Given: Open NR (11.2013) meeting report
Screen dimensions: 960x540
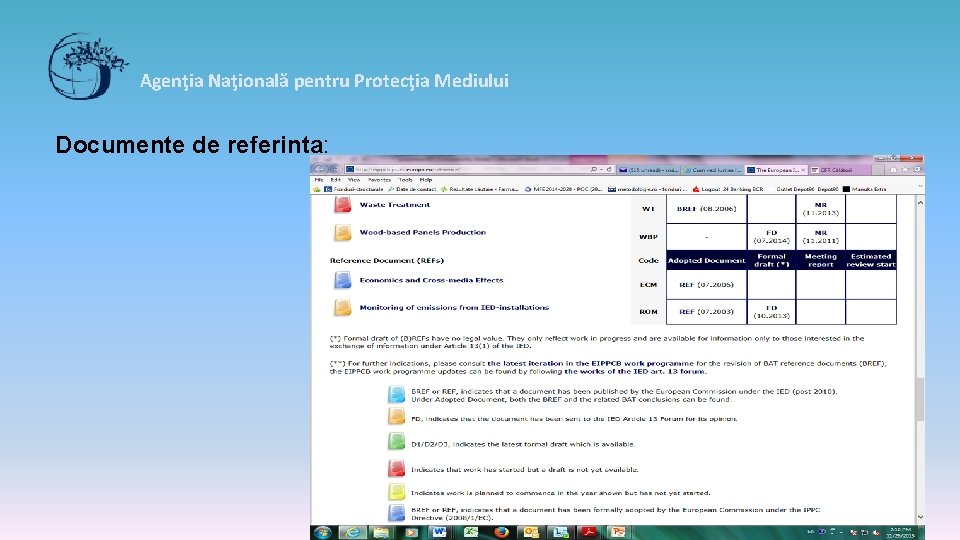Looking at the screenshot, I should 820,209.
